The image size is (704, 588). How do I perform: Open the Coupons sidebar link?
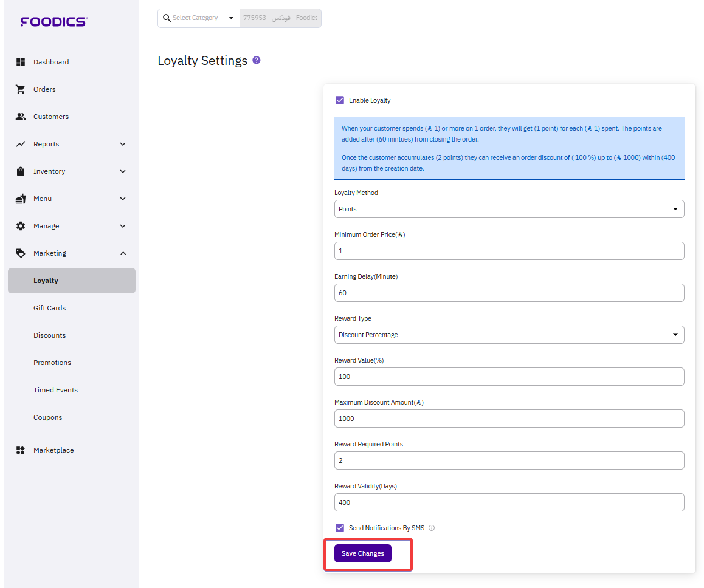(47, 417)
